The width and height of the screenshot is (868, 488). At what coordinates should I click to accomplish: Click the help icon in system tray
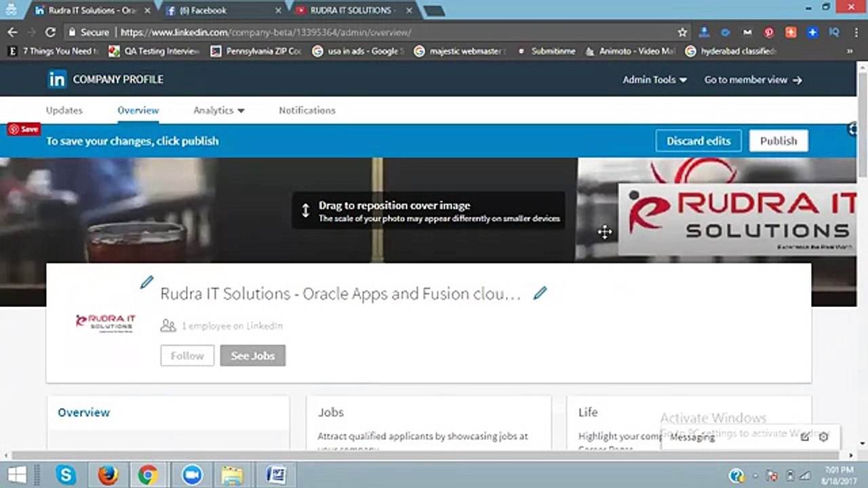click(736, 475)
